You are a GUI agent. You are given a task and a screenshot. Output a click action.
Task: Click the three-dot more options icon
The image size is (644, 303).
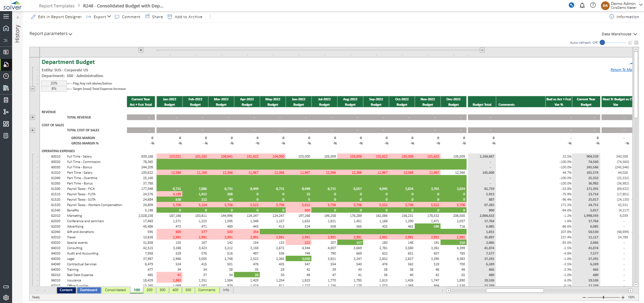[210, 17]
